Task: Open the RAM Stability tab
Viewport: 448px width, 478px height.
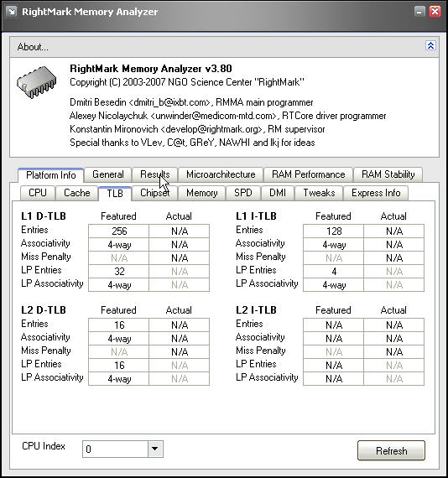Action: coord(388,174)
